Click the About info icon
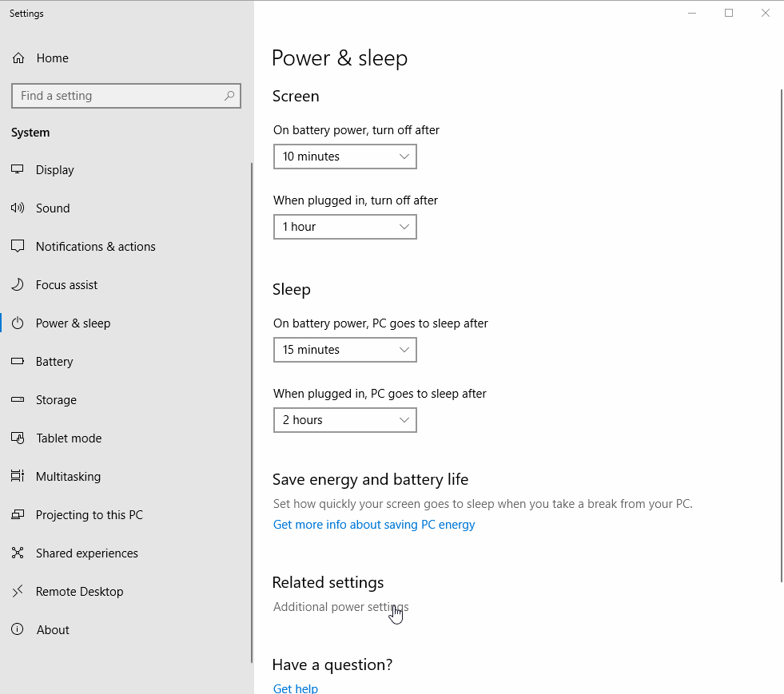 (x=18, y=630)
